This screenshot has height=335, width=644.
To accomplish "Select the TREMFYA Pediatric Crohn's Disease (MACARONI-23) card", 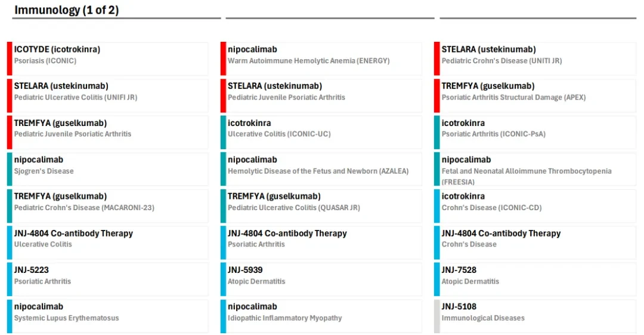I will point(107,206).
